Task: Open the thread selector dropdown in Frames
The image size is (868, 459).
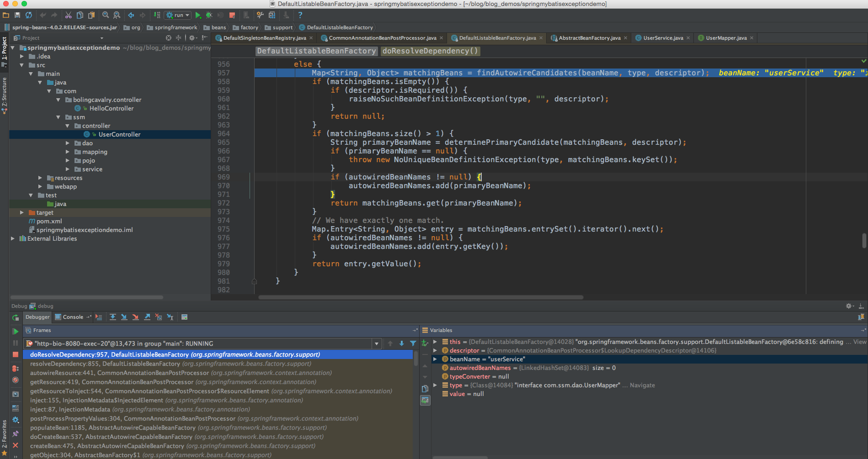Action: [377, 344]
